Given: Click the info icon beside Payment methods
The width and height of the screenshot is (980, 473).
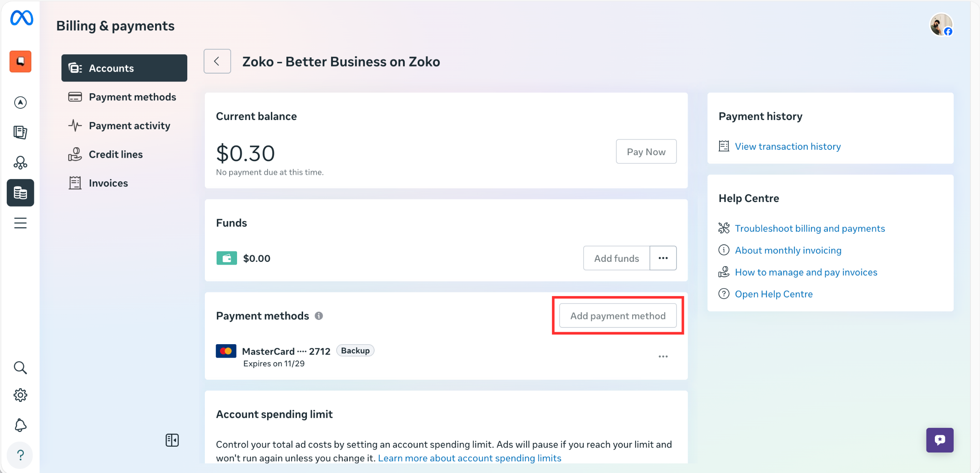Looking at the screenshot, I should point(319,316).
